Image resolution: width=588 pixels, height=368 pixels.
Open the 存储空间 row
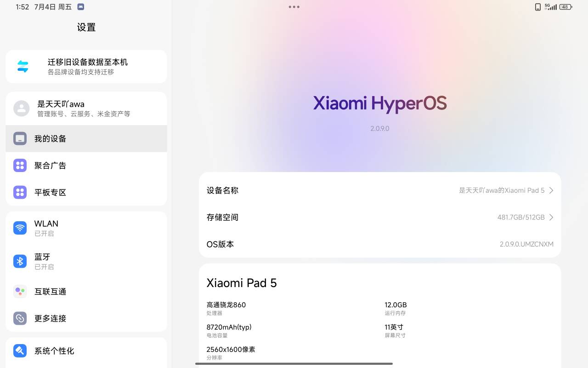[x=380, y=217]
